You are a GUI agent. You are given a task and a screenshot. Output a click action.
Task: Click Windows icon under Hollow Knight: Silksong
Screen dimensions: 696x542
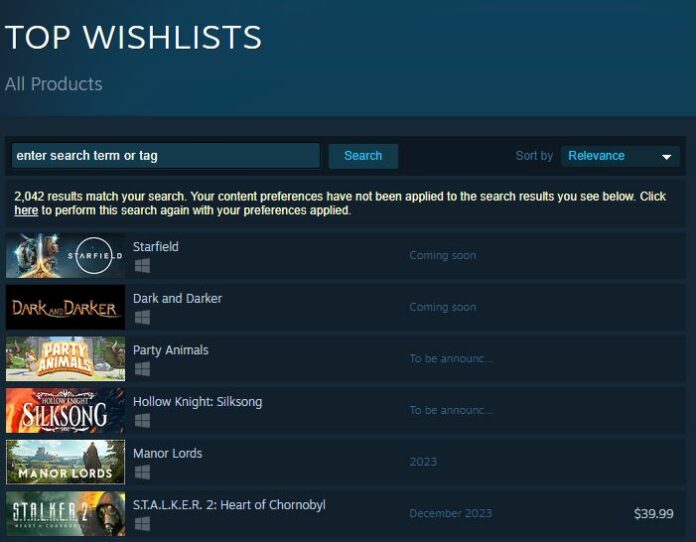(142, 420)
